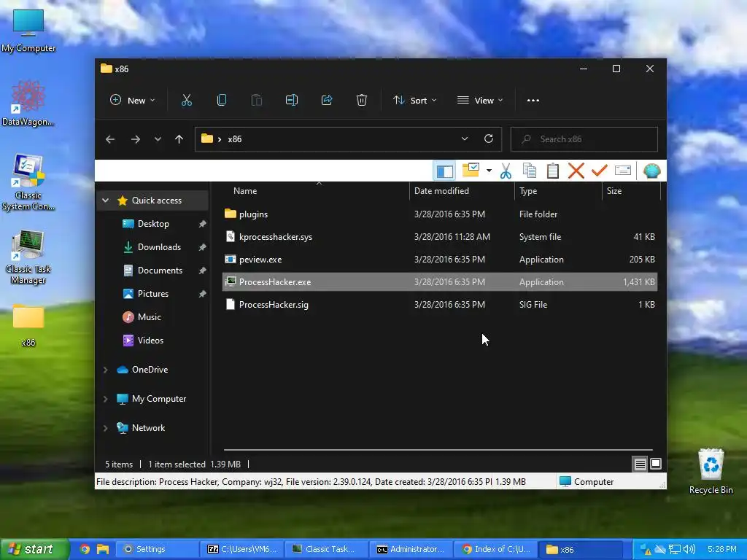747x560 pixels.
Task: Select the ProcessHacker.exe file
Action: 440,282
